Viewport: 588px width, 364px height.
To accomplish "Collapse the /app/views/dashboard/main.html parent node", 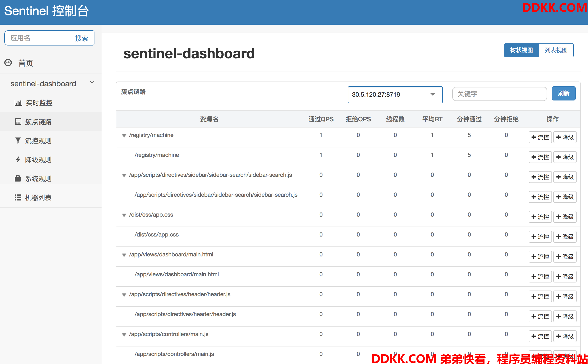I will pyautogui.click(x=124, y=255).
